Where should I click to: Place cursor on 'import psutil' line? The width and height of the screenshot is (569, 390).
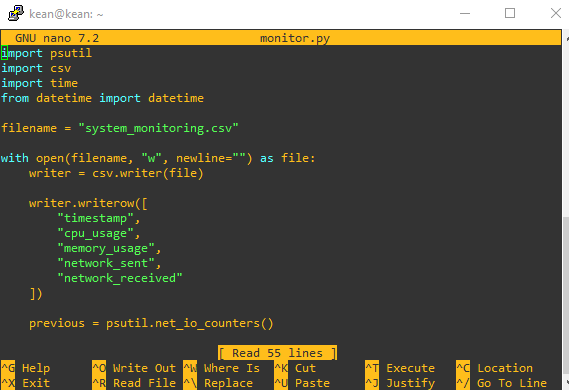[x=46, y=53]
